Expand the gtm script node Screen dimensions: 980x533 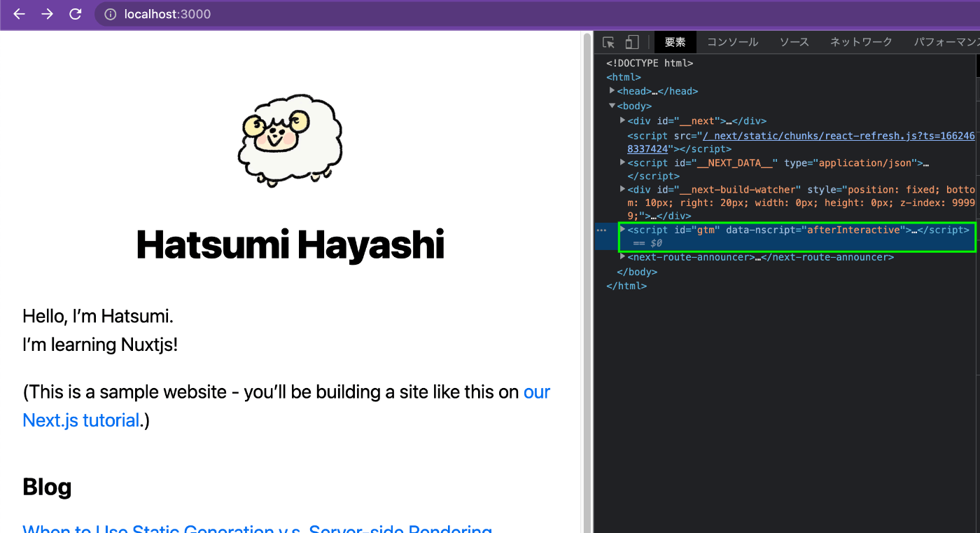(x=623, y=229)
